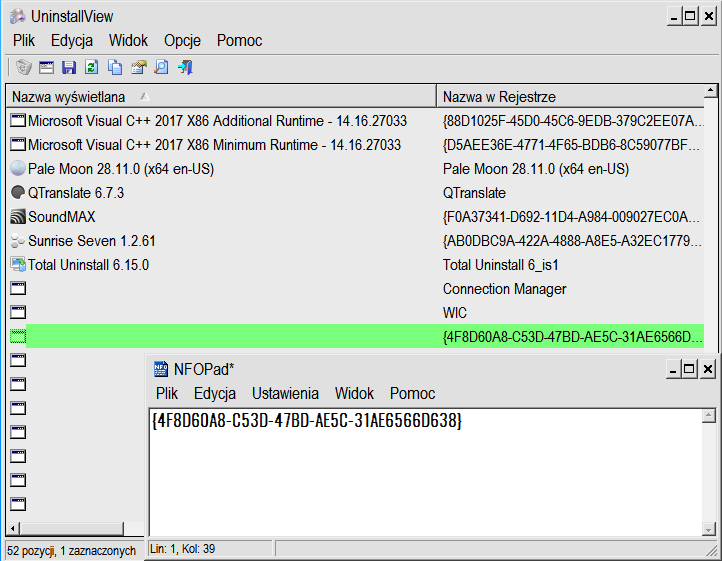Click the horizontal scrollbar left arrow in UninstallView
The height and width of the screenshot is (561, 722).
(13, 528)
